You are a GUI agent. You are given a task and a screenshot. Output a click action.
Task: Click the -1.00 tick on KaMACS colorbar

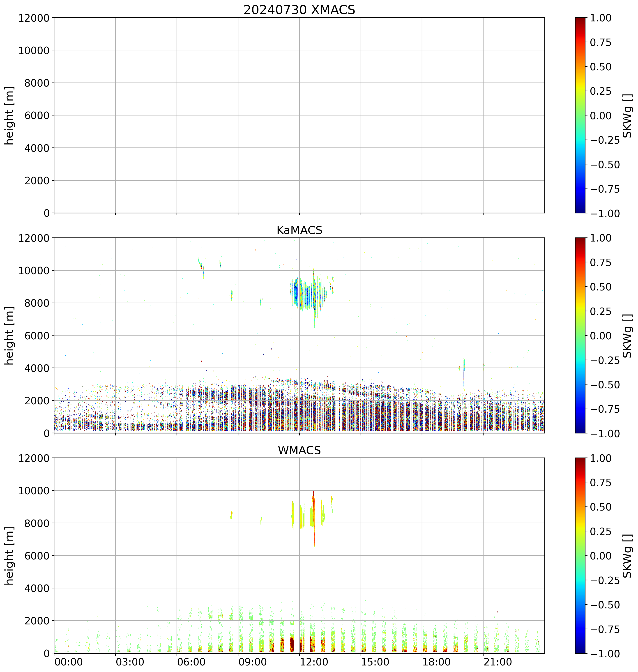pos(605,434)
